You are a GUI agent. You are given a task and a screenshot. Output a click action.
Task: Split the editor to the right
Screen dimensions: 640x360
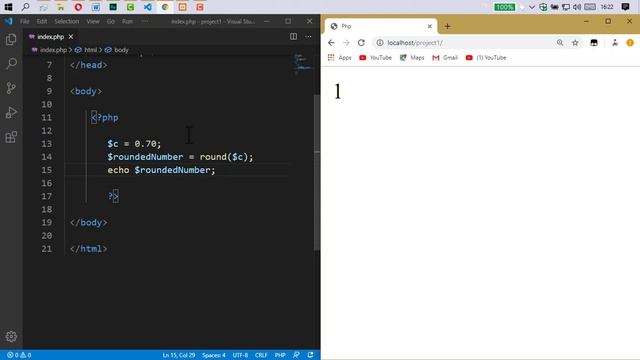(293, 37)
